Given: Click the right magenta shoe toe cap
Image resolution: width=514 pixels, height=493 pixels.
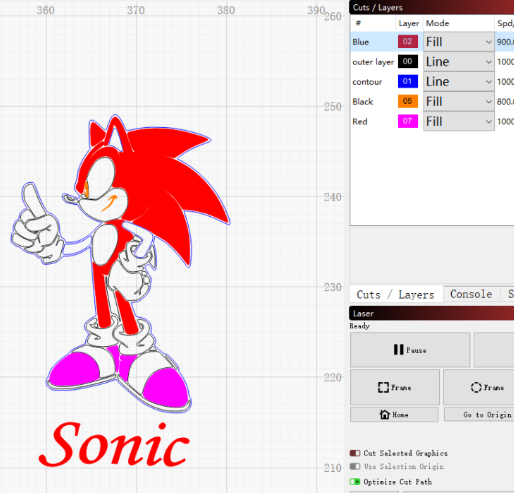Looking at the screenshot, I should (166, 387).
